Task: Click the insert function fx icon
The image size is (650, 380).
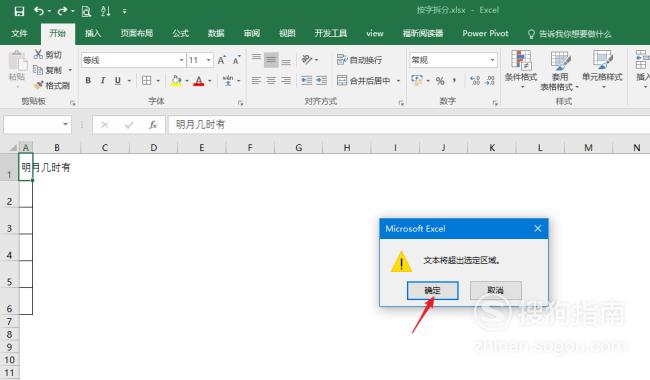Action: click(x=153, y=125)
